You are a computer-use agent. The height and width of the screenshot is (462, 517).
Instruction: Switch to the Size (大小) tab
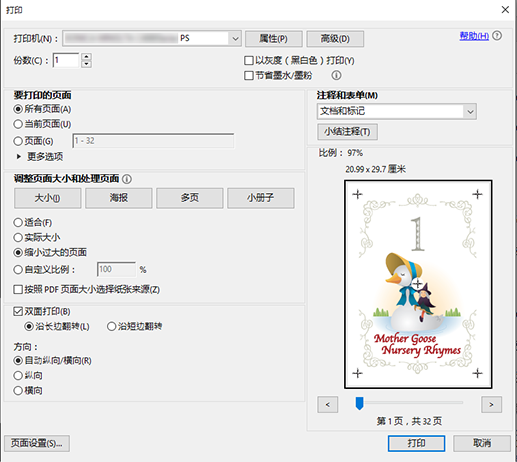point(48,198)
